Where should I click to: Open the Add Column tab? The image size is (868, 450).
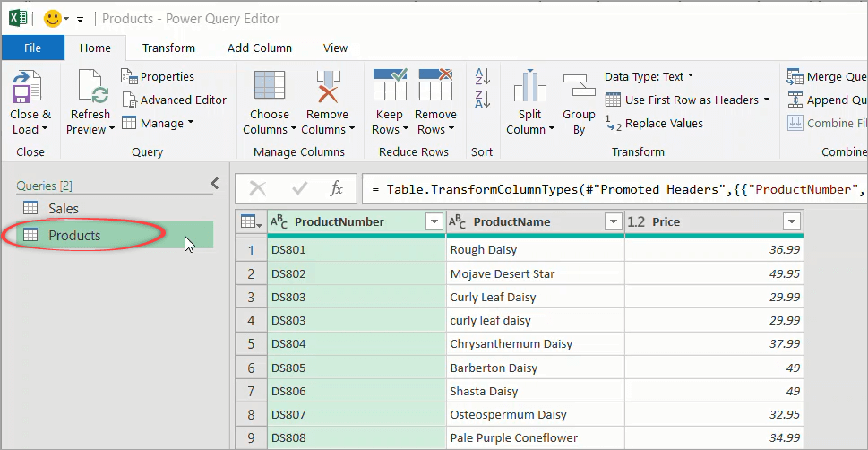tap(260, 48)
